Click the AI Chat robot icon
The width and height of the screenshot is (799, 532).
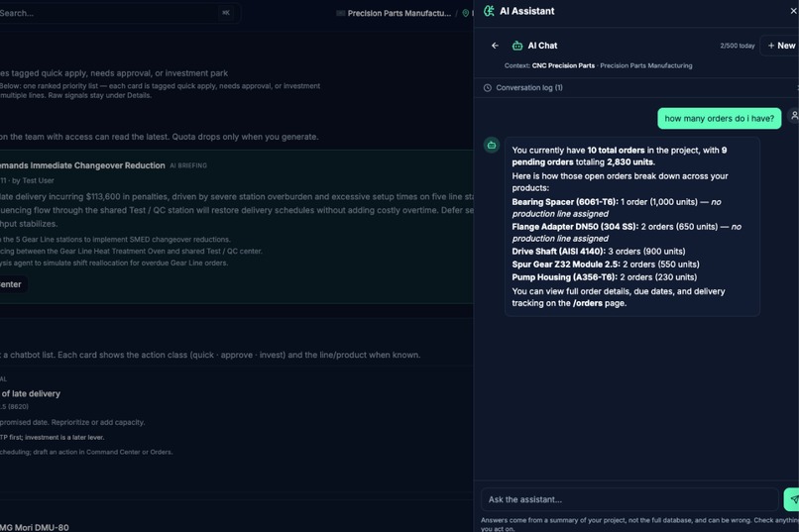pyautogui.click(x=517, y=46)
